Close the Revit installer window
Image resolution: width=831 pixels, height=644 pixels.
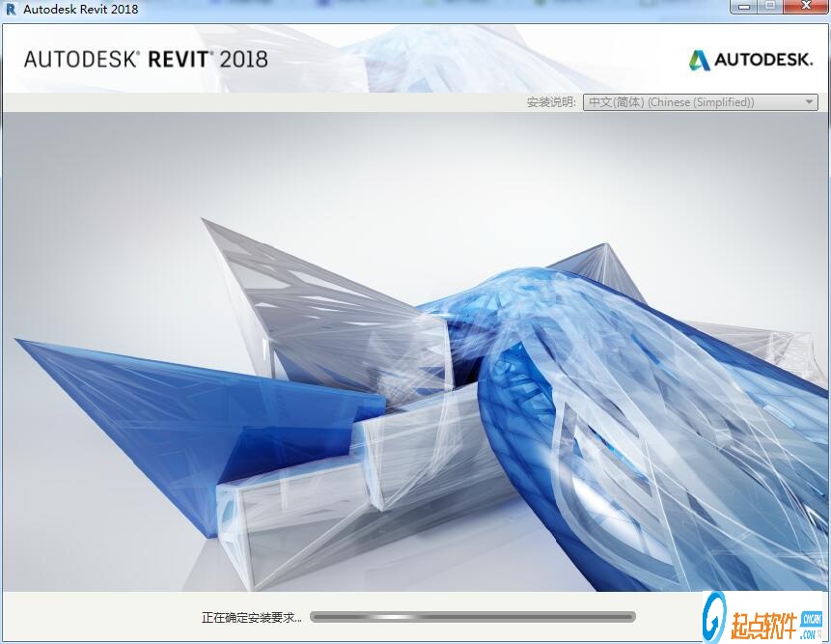tap(806, 7)
